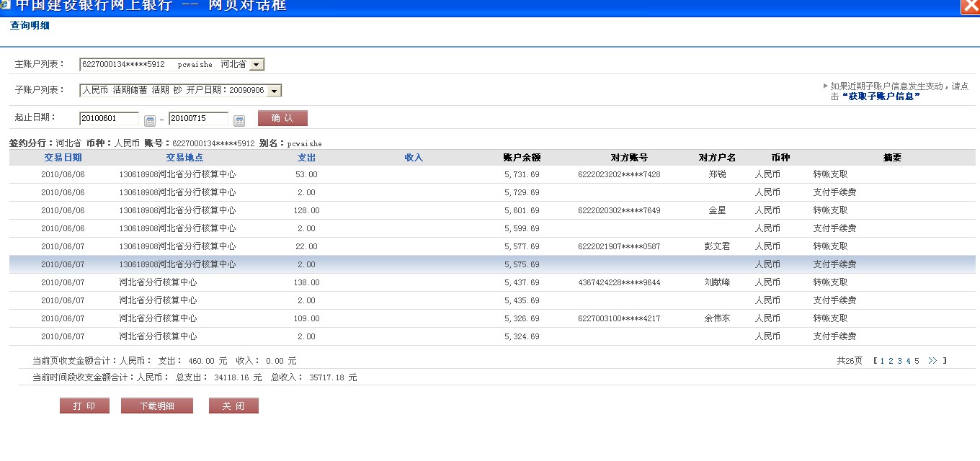Click the start date input field
Viewport: 980px width, 461px height.
point(109,119)
